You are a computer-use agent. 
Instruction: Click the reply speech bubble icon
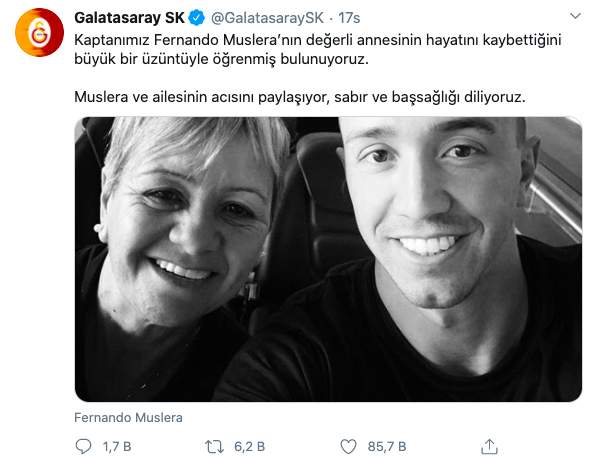[x=83, y=446]
